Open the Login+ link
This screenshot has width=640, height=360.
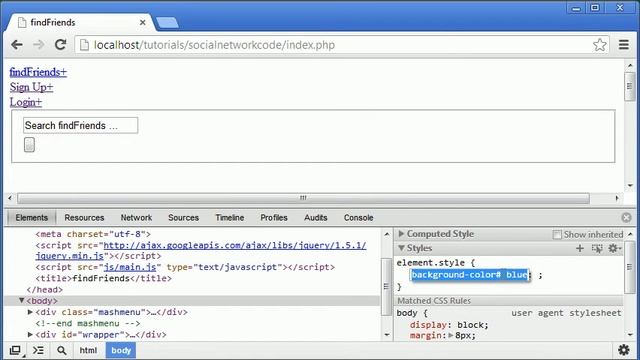tap(26, 102)
